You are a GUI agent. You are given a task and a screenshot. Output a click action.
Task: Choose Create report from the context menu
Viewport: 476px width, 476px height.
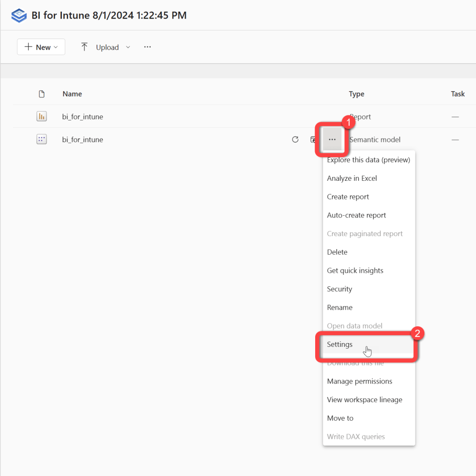(348, 197)
